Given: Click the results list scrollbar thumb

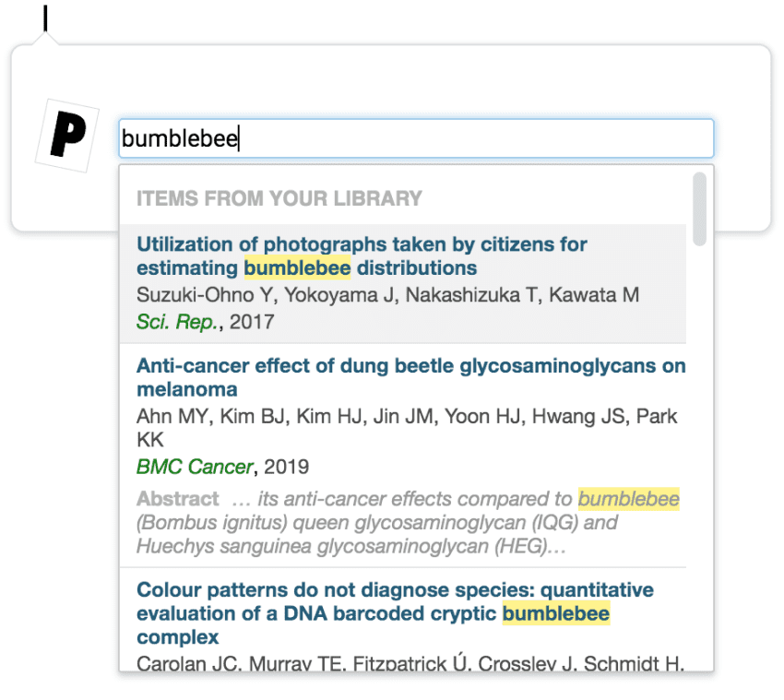Looking at the screenshot, I should (700, 208).
